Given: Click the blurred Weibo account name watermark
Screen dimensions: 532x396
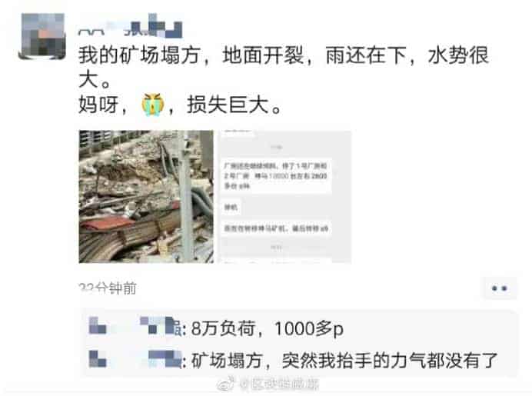Looking at the screenshot, I should (279, 384).
